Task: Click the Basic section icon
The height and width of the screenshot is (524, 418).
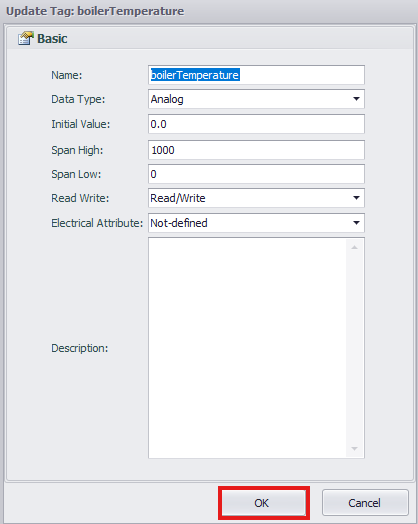Action: (25, 38)
